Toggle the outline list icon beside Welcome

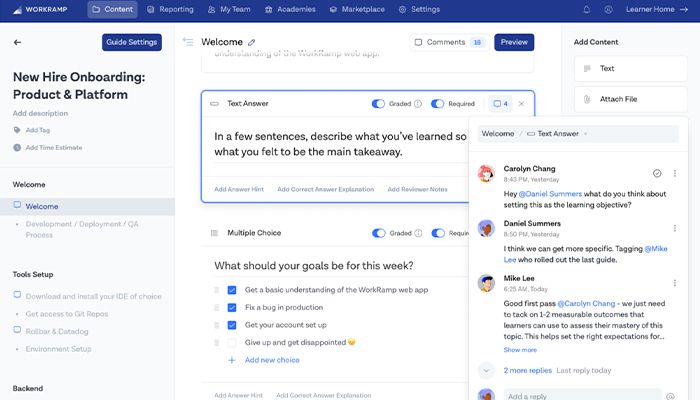(x=188, y=42)
